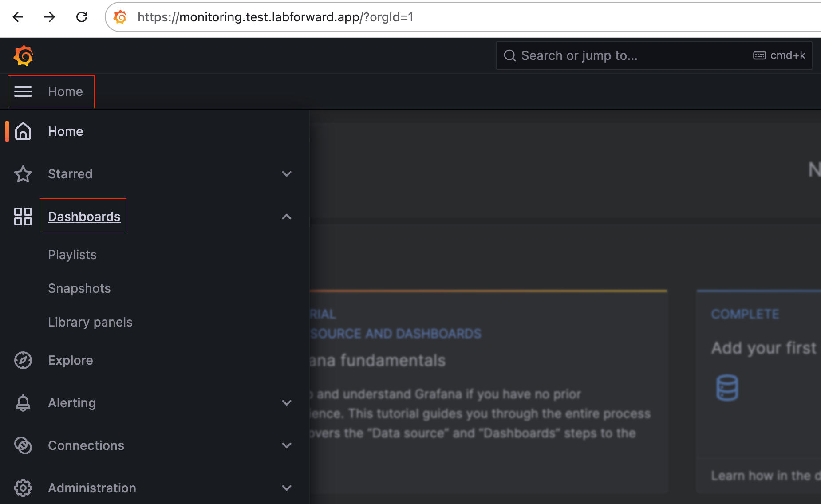Open Snapshots under Dashboards
The image size is (821, 504).
(79, 288)
